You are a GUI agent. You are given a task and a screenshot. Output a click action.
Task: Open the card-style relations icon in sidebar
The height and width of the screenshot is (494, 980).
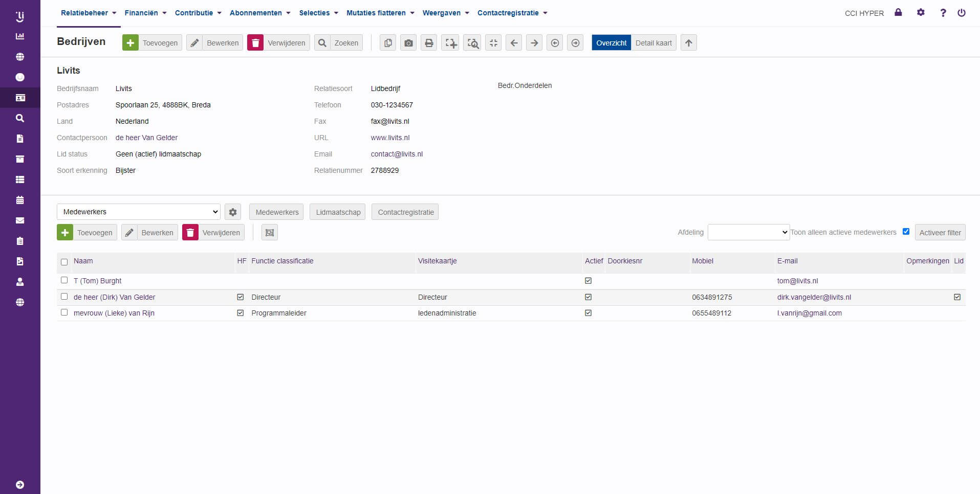click(x=20, y=98)
